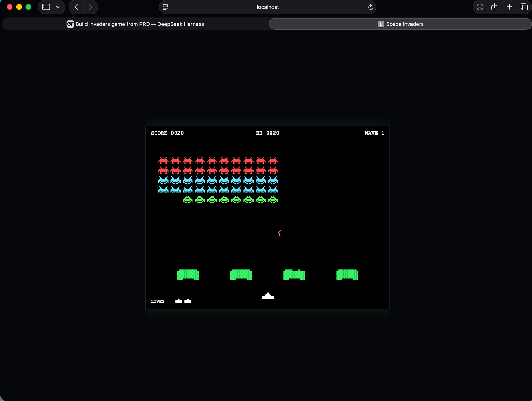Screen dimensions: 532x401
Task: Click the L favicon on Space Invaders tab
Action: click(x=381, y=24)
